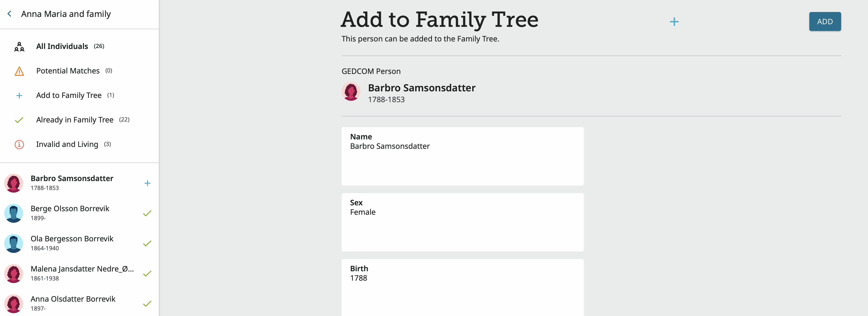
Task: Click the plus icon beside Barbro Samsonsdatter in list
Action: tap(147, 183)
